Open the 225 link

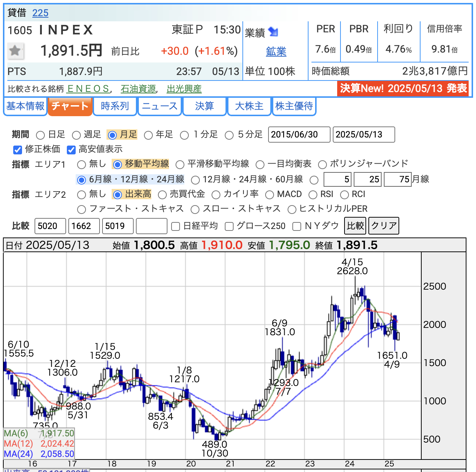click(x=40, y=13)
